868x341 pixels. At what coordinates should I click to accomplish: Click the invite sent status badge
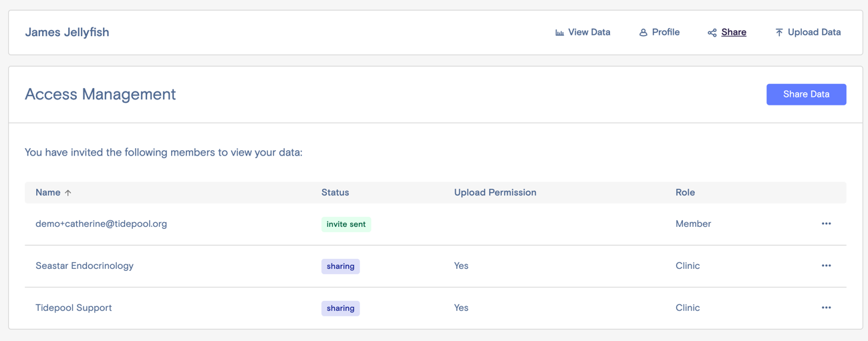345,224
